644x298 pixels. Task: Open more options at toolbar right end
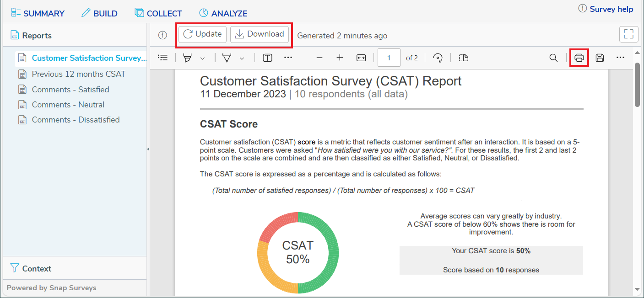[x=620, y=58]
